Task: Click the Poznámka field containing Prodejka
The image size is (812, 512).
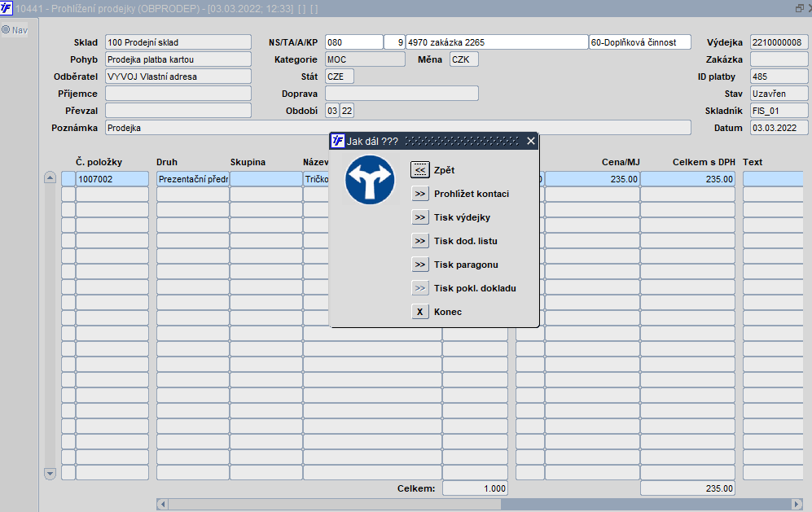Action: coord(397,128)
